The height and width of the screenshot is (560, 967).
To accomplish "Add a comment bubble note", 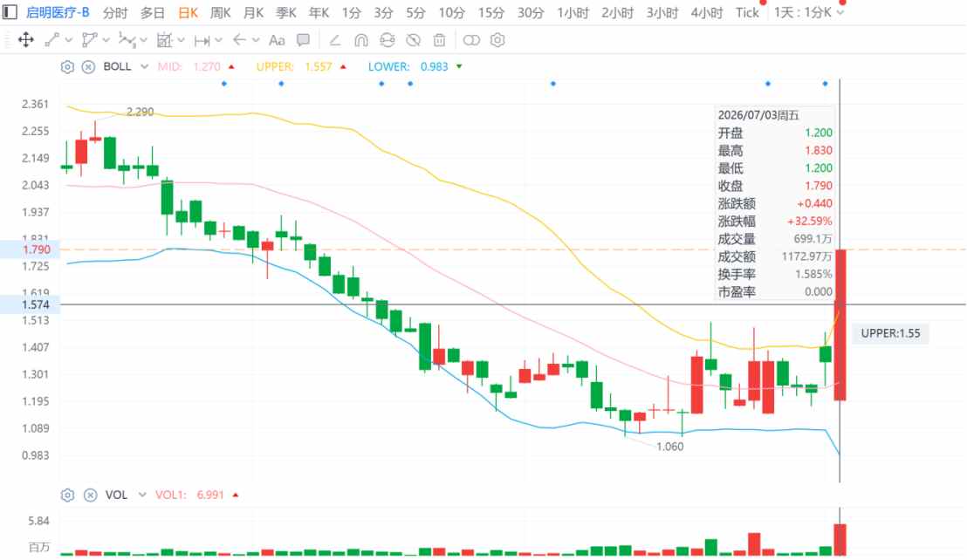I will (x=304, y=40).
